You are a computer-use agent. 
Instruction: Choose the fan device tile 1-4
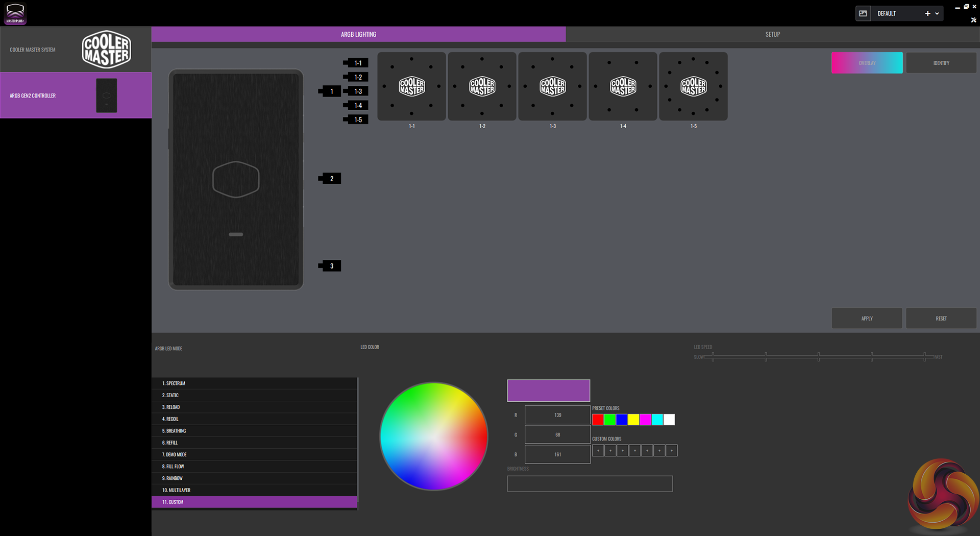pos(623,86)
